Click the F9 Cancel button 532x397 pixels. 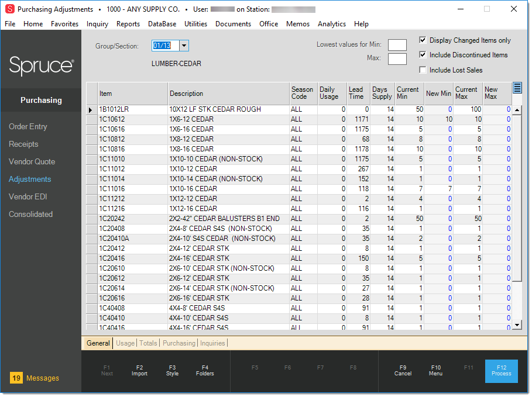[403, 371]
